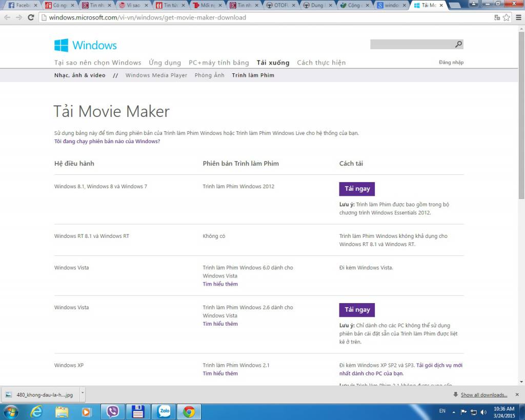Viewport: 525px width, 420px height.
Task: Click the Chrome icon on the taskbar
Action: (189, 412)
